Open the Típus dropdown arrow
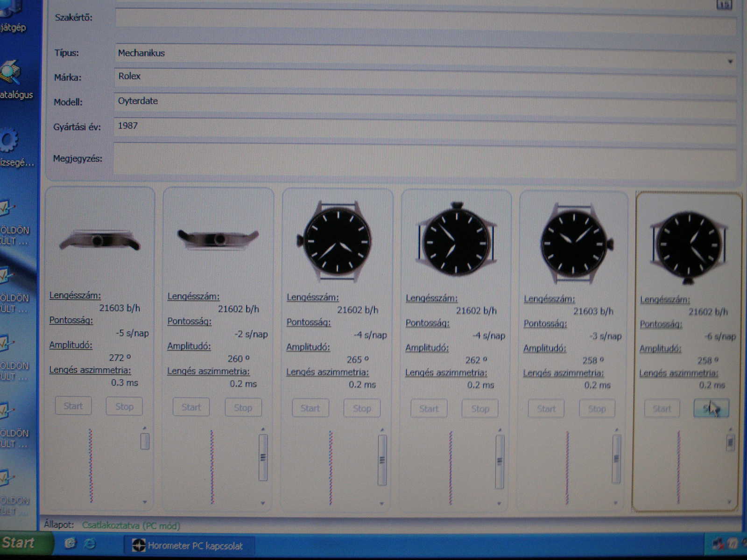This screenshot has width=747, height=560. tap(730, 61)
